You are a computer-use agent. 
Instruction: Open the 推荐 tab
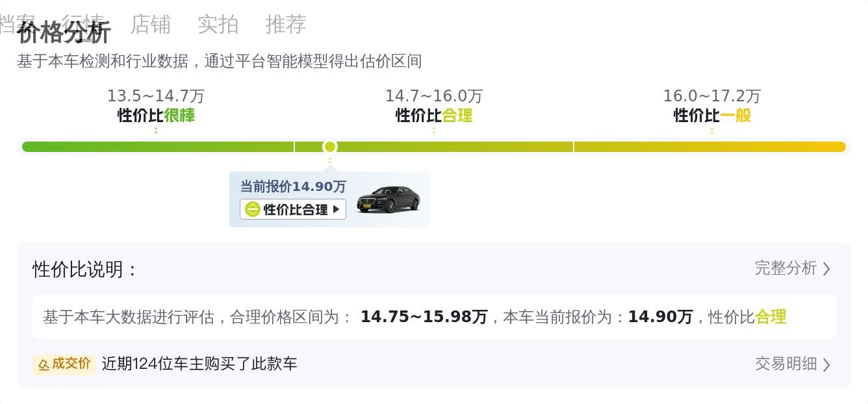tap(286, 25)
